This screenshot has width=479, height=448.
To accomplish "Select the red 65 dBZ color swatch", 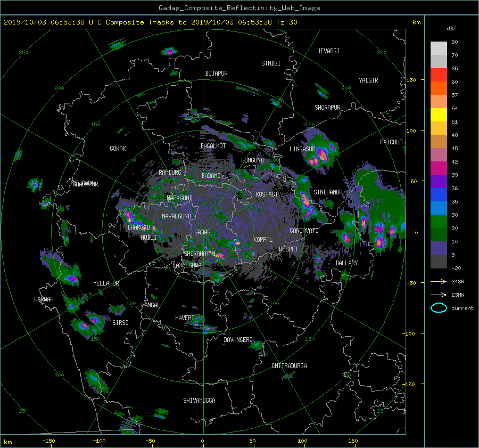I will point(439,75).
